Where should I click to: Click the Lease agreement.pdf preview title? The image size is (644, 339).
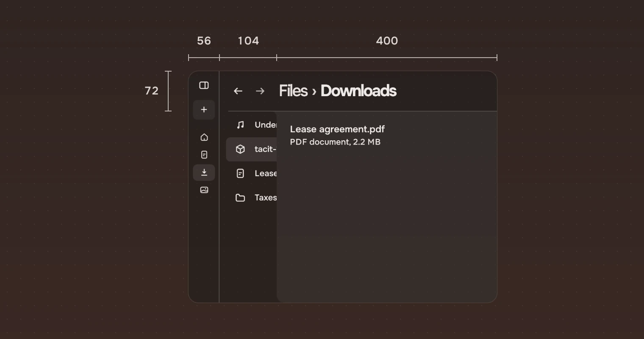coord(337,130)
